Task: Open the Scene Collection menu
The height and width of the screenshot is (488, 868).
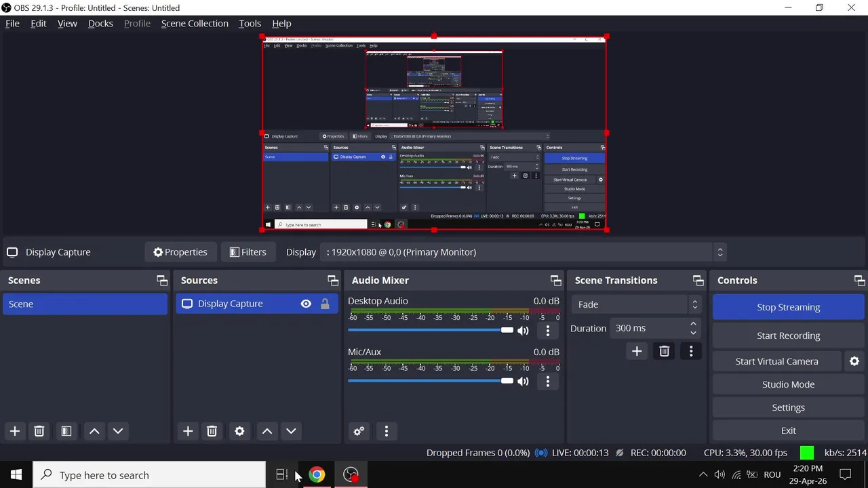Action: pyautogui.click(x=195, y=23)
